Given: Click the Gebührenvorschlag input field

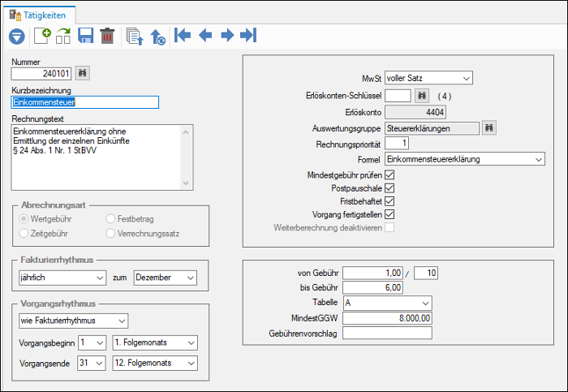Looking at the screenshot, I should (x=387, y=333).
